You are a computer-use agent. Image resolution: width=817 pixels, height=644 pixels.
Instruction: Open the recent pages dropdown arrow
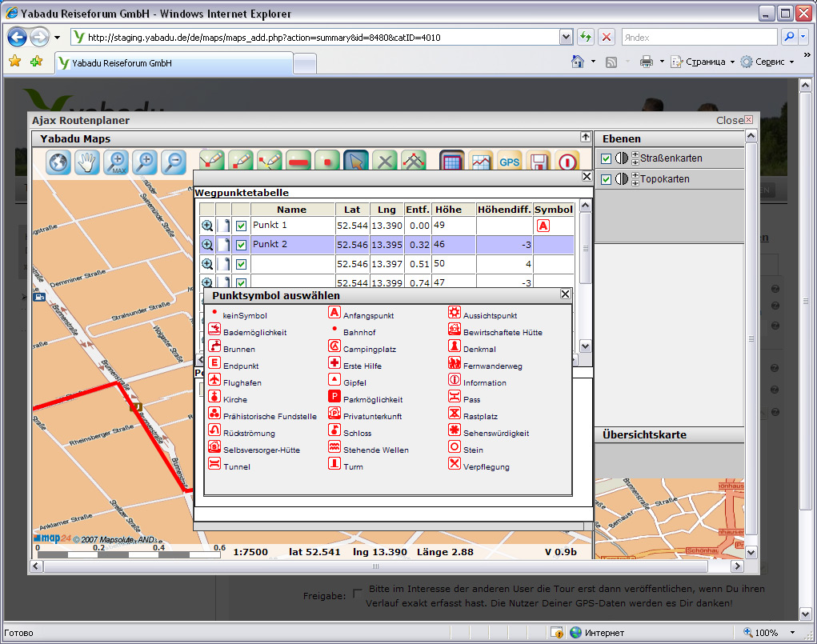(x=58, y=38)
